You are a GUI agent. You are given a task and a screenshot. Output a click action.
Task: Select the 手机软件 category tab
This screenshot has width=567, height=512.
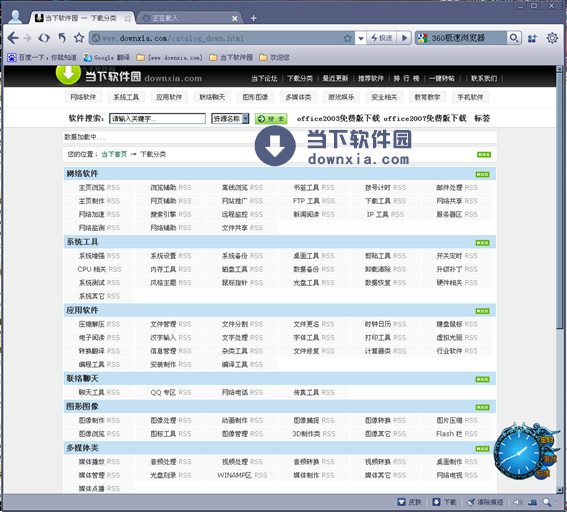470,97
